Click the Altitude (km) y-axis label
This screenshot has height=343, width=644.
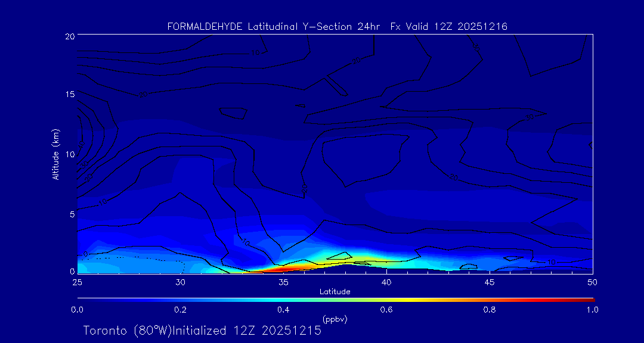[x=56, y=154]
